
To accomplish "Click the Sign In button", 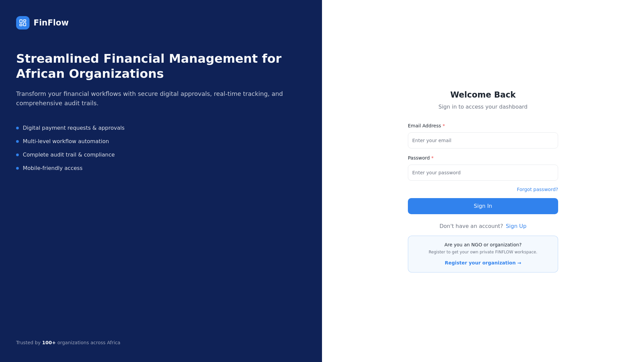I will (483, 206).
